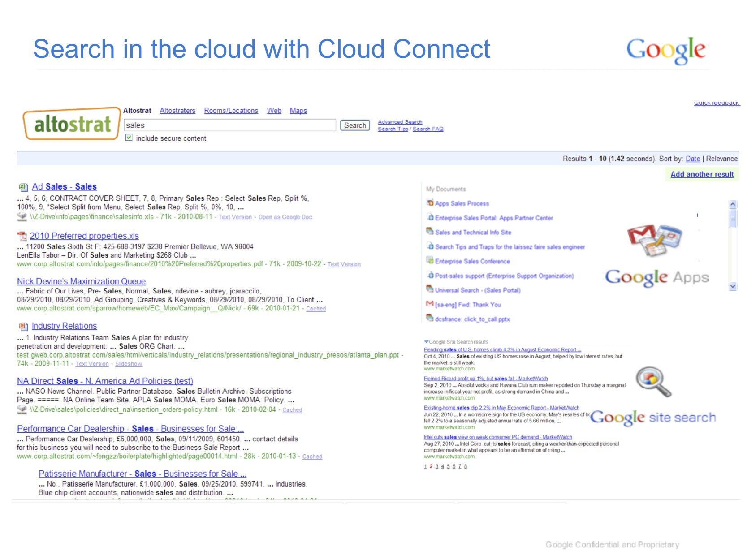Open Apps Sales Process document

pyautogui.click(x=462, y=203)
